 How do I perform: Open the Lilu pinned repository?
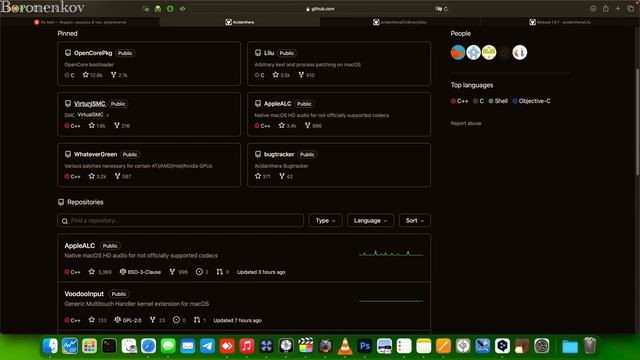[x=269, y=53]
